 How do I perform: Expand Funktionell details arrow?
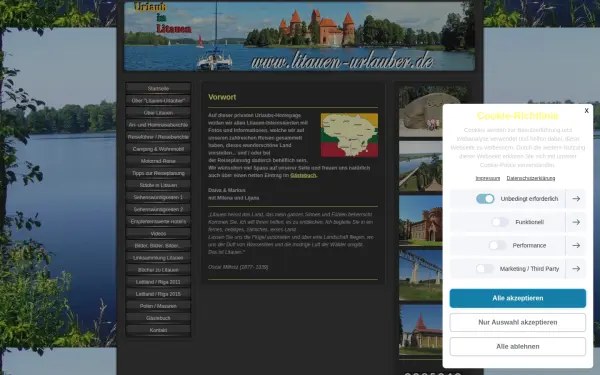click(x=576, y=222)
